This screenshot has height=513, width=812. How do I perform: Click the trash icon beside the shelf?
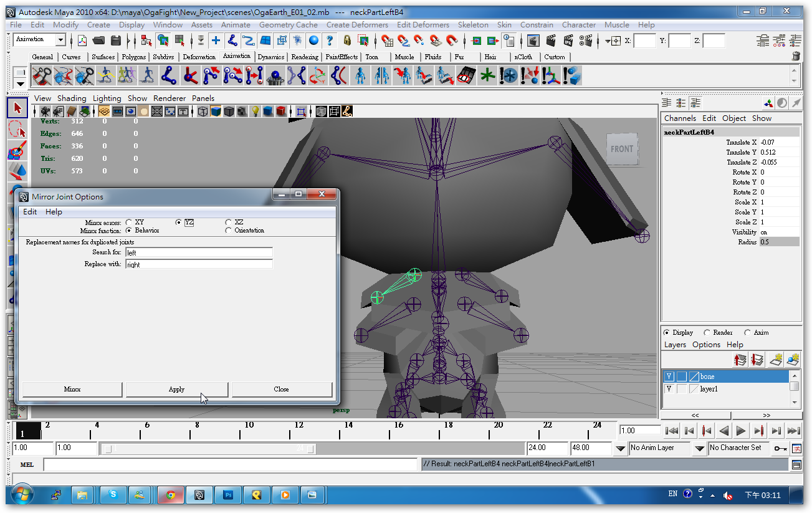796,56
